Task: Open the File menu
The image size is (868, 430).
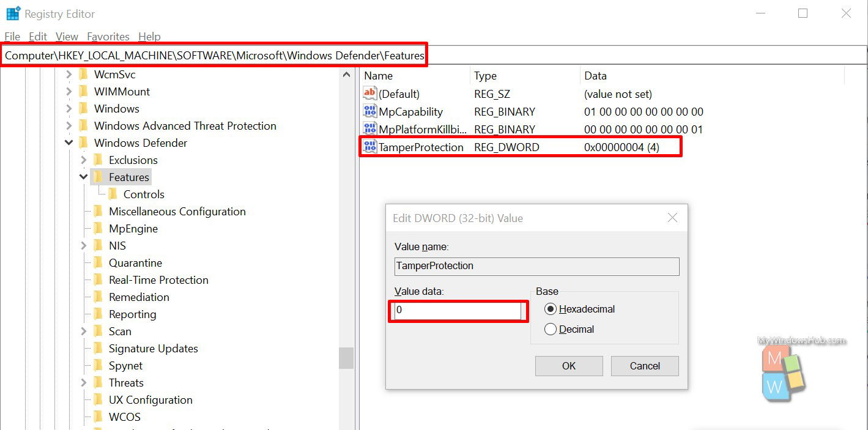Action: (12, 37)
